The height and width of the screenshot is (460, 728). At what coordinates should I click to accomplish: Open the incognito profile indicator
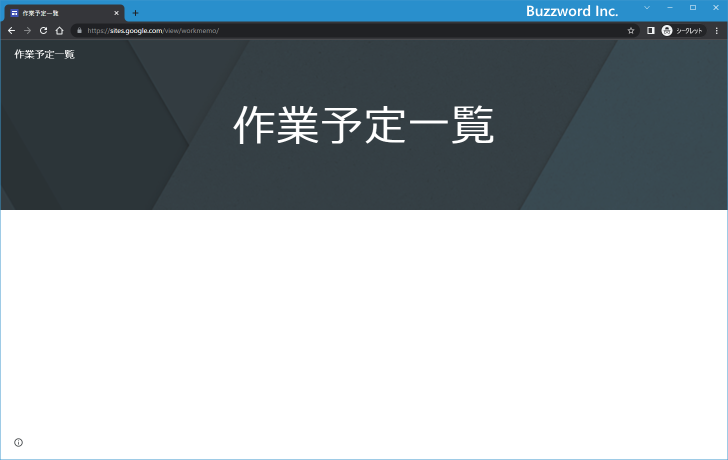(683, 31)
